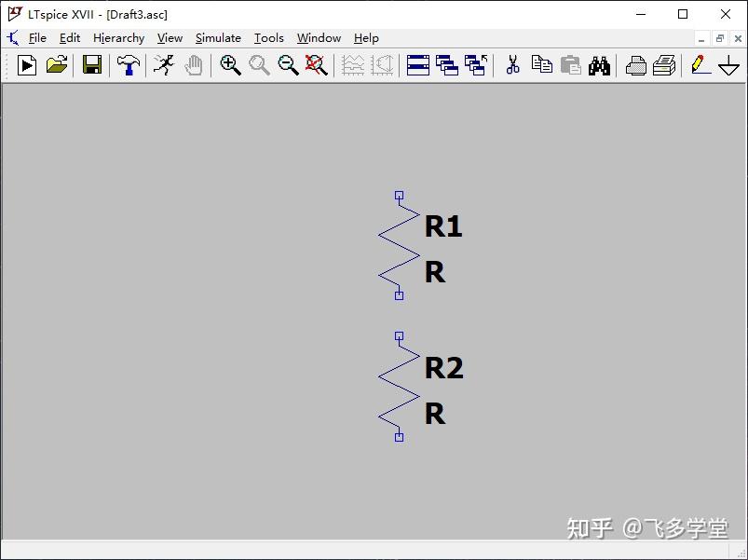Copy the selected component
Image resolution: width=748 pixels, height=560 pixels.
[541, 65]
